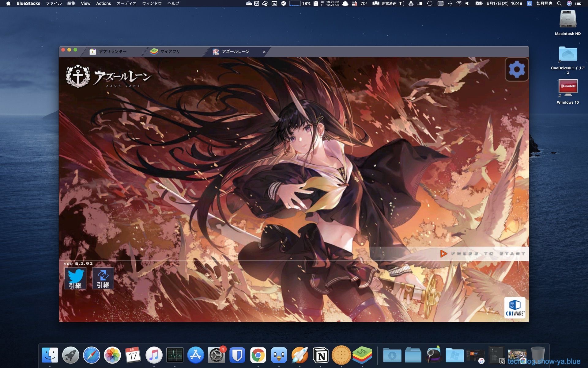Open the BlueStacks icon in the Dock

pos(362,355)
